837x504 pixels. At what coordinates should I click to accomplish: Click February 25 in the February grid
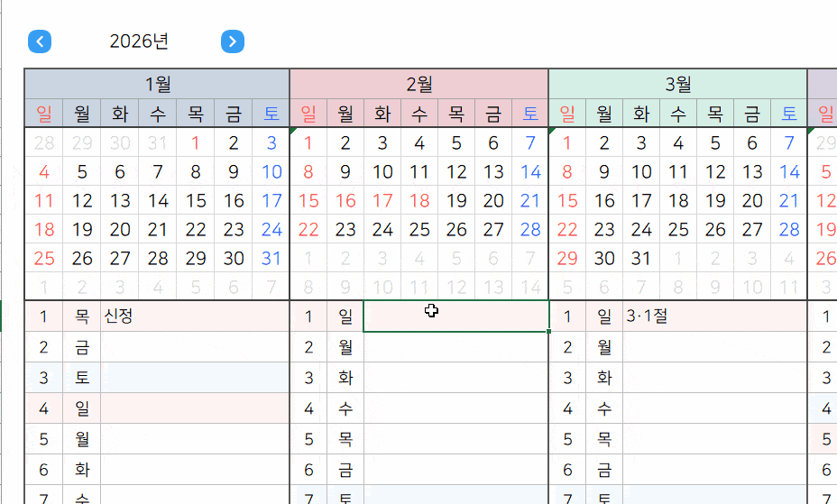tap(419, 229)
